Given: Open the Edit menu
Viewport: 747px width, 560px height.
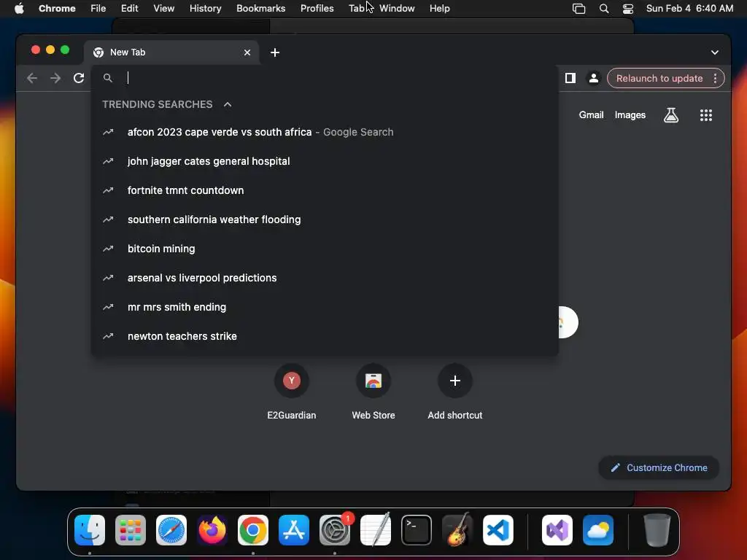Looking at the screenshot, I should point(129,9).
